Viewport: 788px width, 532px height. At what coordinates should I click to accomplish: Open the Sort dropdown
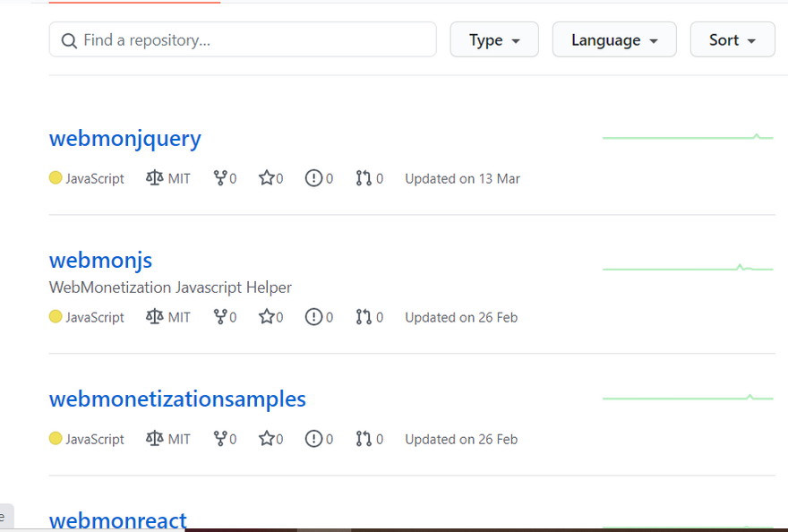732,40
